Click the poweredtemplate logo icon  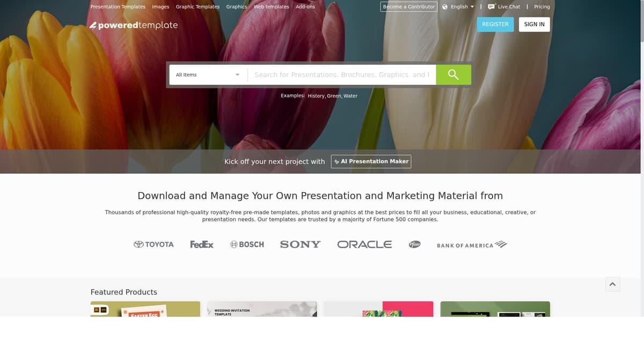click(93, 25)
